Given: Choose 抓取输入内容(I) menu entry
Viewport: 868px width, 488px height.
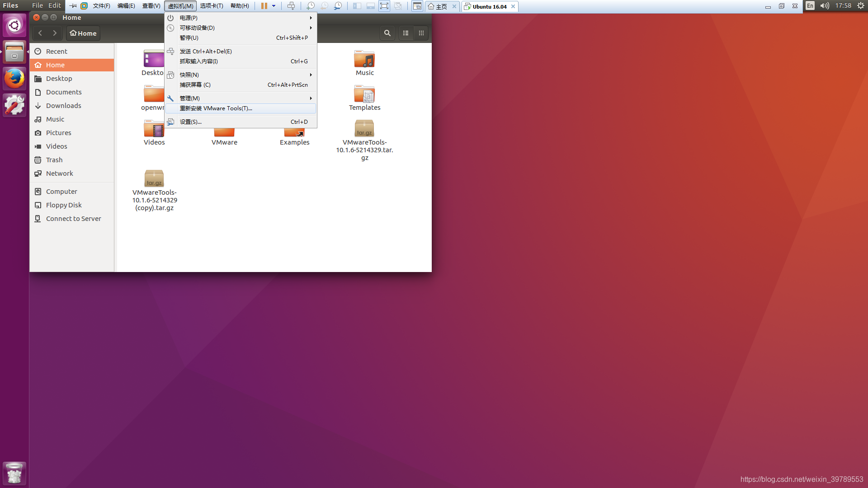Looking at the screenshot, I should pos(241,61).
